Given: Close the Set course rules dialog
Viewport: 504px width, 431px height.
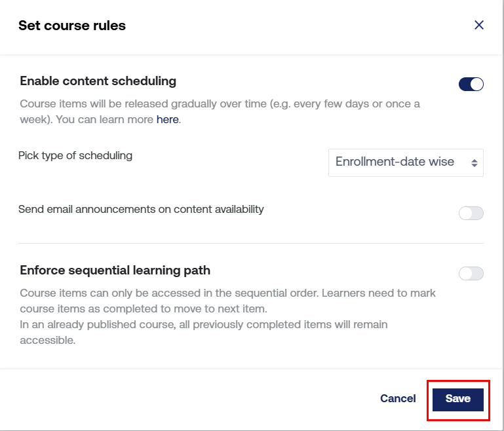Looking at the screenshot, I should tap(479, 26).
